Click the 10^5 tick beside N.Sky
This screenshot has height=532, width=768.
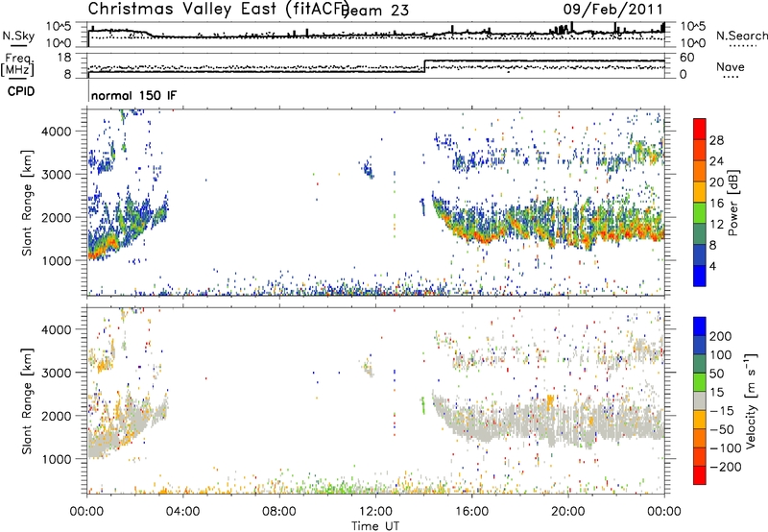click(59, 27)
